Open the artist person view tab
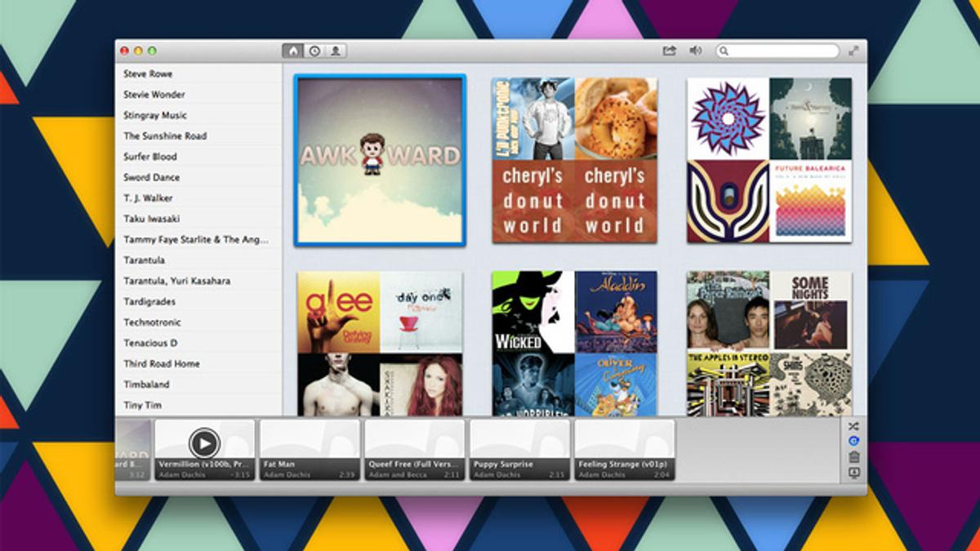The image size is (980, 551). (336, 51)
